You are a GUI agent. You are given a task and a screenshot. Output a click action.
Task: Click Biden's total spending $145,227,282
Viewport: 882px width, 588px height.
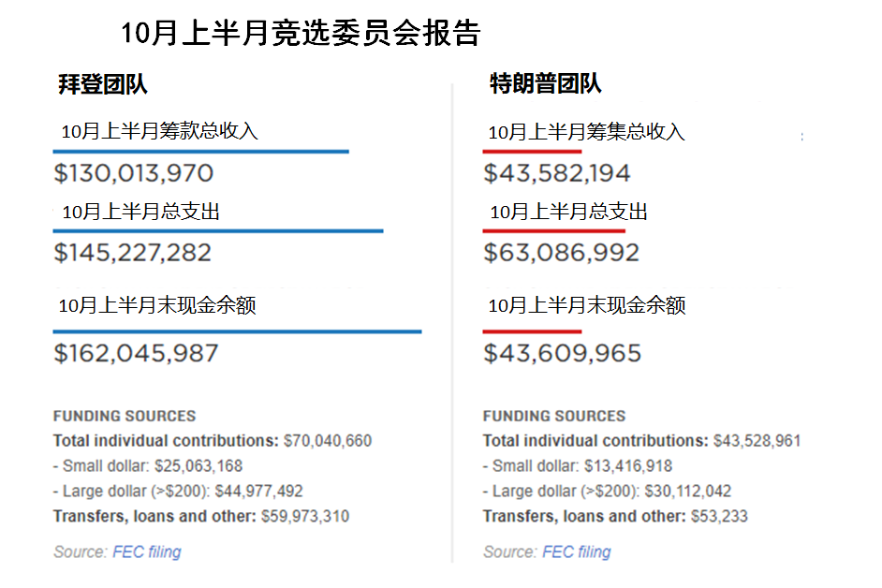pyautogui.click(x=133, y=253)
